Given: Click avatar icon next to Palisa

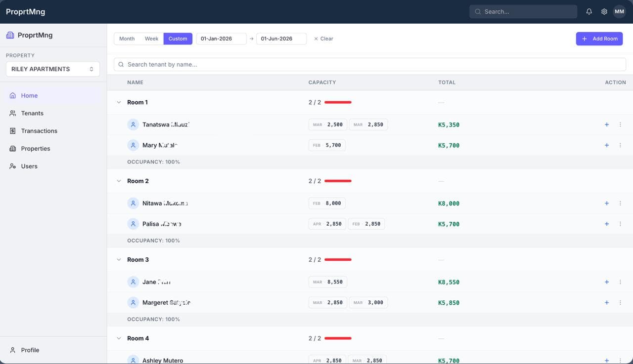Looking at the screenshot, I should pos(133,224).
